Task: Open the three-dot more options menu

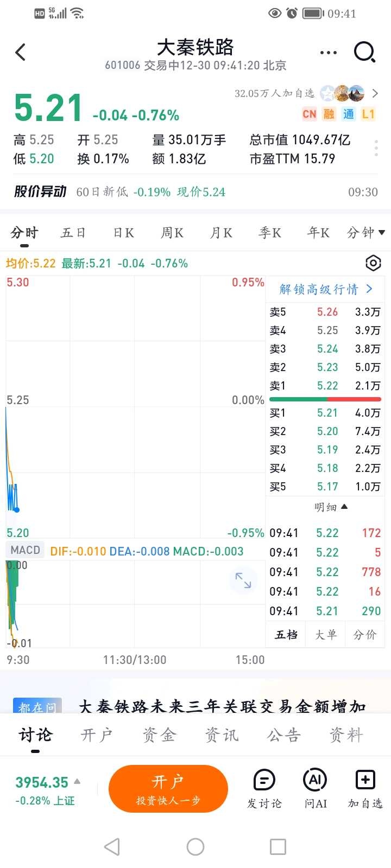Action: (x=329, y=53)
